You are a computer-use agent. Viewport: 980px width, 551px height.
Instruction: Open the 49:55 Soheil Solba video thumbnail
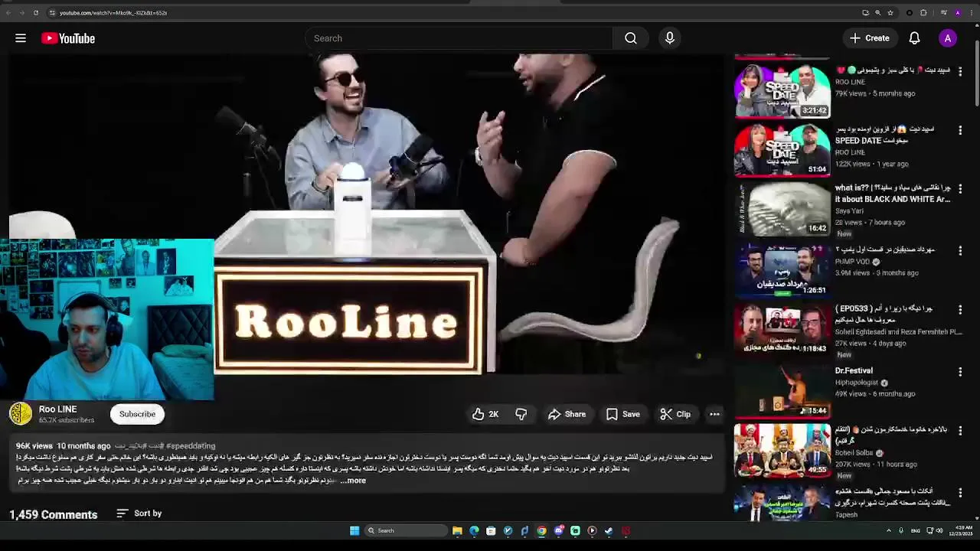click(x=782, y=450)
